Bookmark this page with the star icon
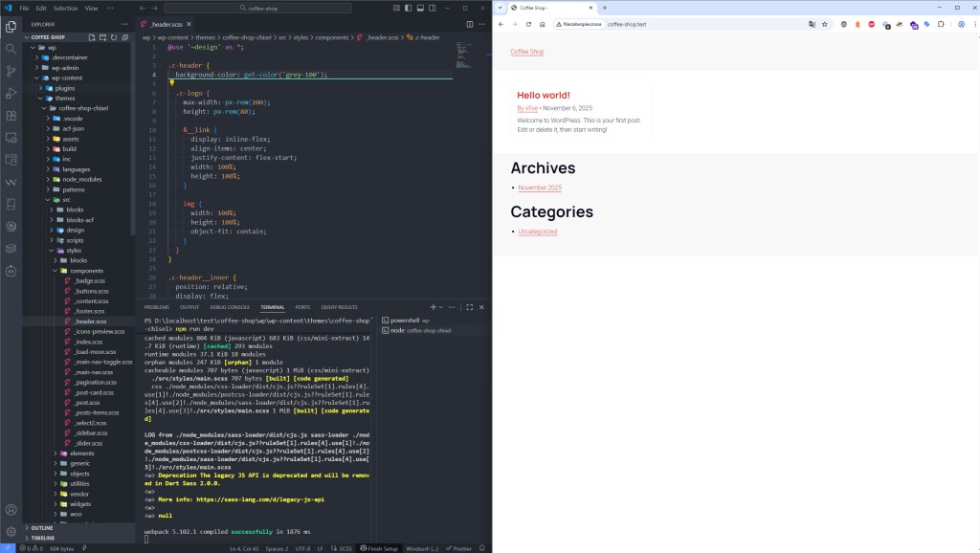This screenshot has height=553, width=980. point(824,24)
